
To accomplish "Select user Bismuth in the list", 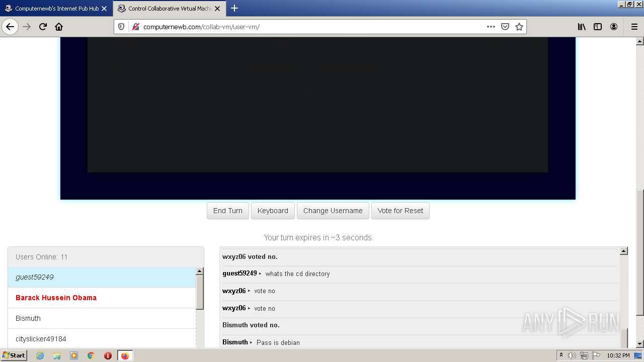I will 102,318.
